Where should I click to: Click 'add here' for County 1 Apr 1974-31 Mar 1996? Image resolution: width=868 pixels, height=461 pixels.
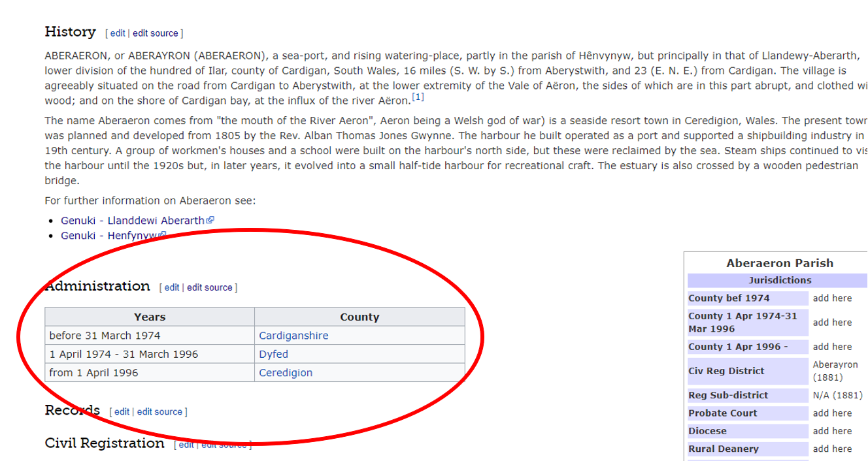[832, 323]
